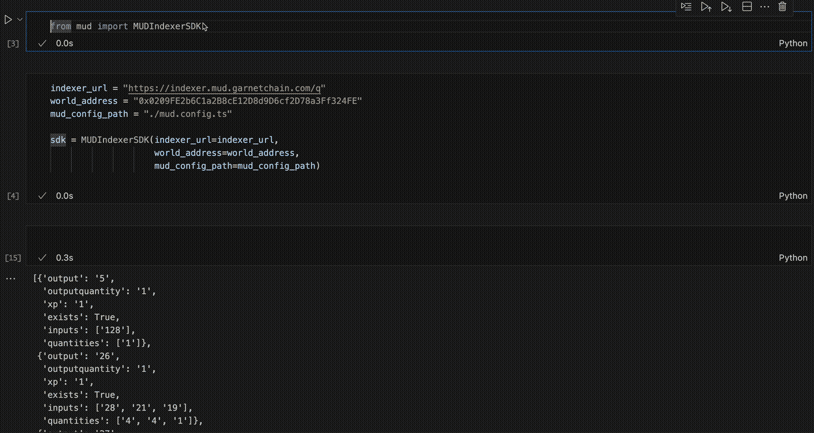Change language mode Python on cell 4

[x=793, y=196]
